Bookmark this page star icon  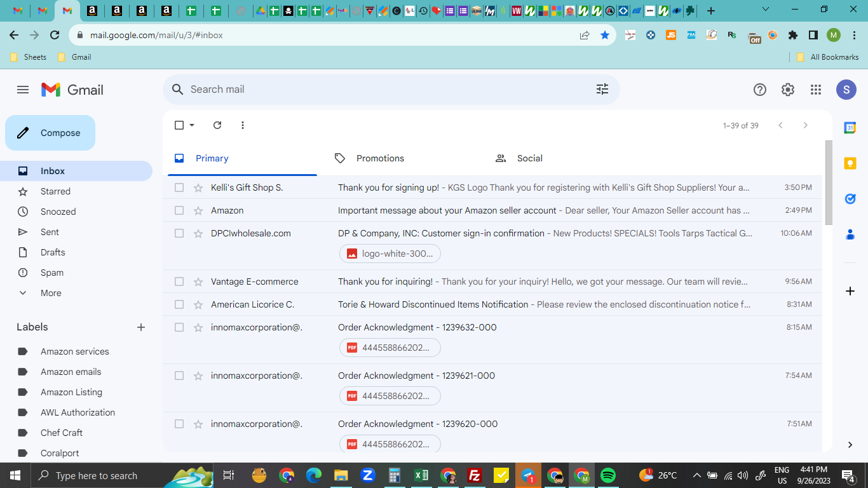(x=605, y=35)
